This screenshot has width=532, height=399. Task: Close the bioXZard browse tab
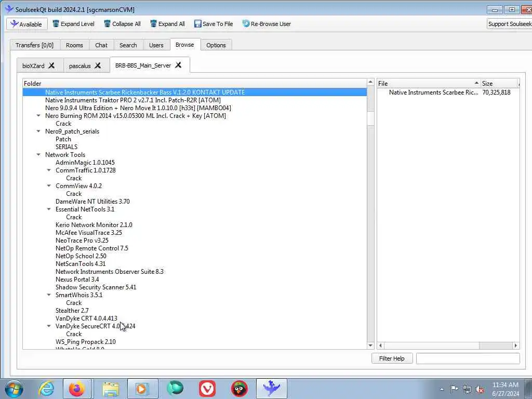51,65
